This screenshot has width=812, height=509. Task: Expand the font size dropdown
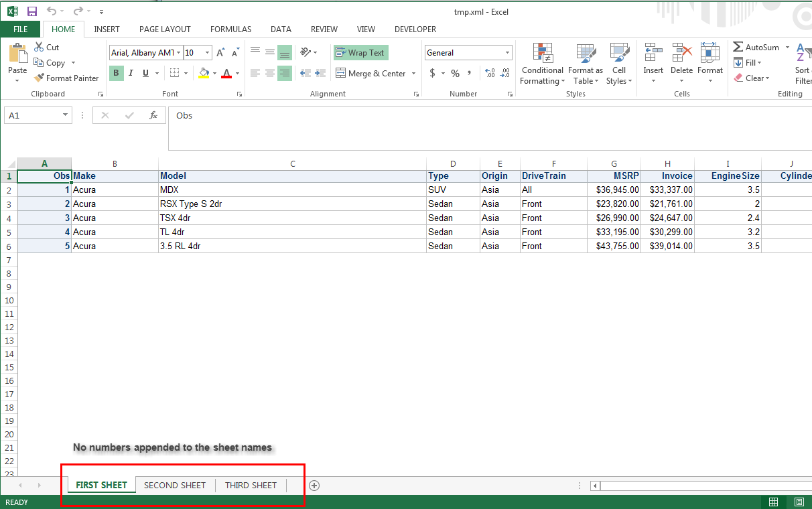[207, 53]
